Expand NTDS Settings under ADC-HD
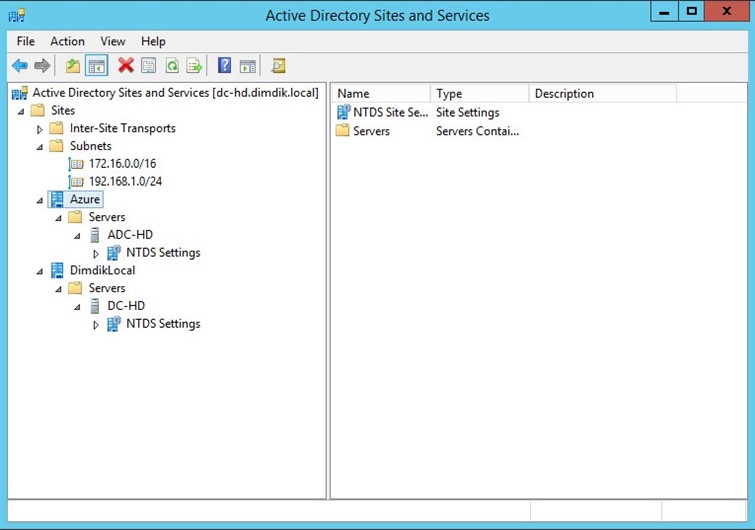 tap(96, 254)
